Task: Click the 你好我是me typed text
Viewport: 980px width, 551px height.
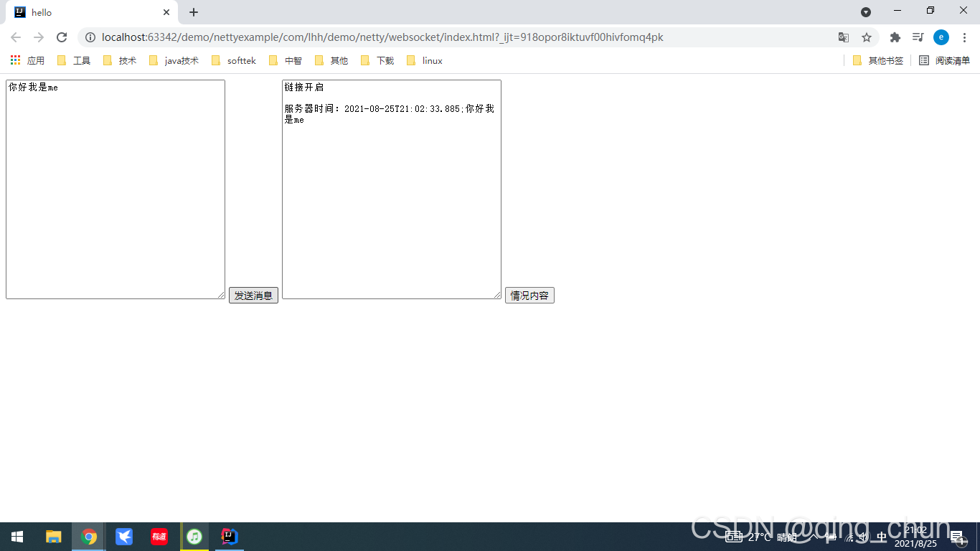Action: point(33,88)
